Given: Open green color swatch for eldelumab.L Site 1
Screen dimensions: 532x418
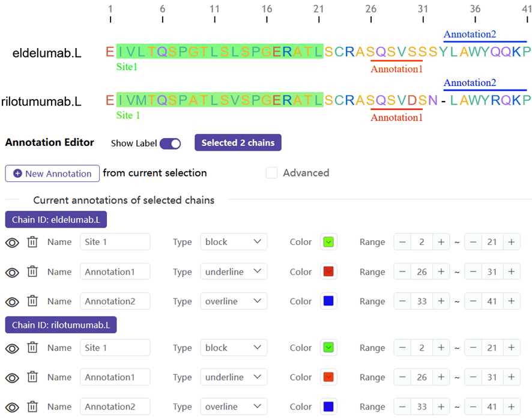Looking at the screenshot, I should (x=328, y=242).
